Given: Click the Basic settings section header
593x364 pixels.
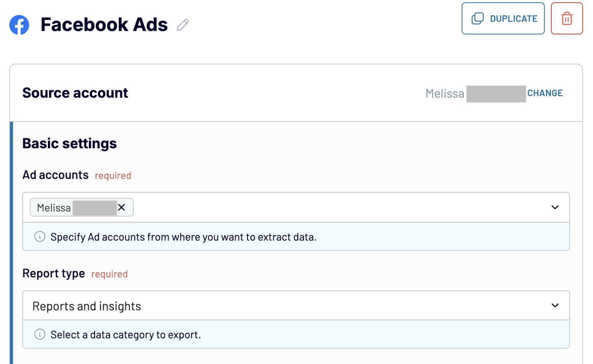Looking at the screenshot, I should pos(69,143).
